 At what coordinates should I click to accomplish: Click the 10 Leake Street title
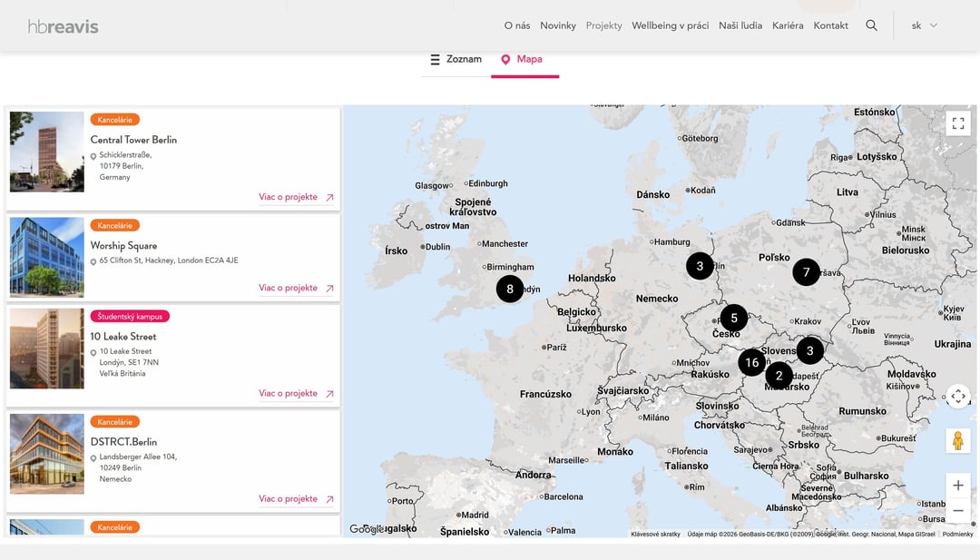(x=123, y=336)
